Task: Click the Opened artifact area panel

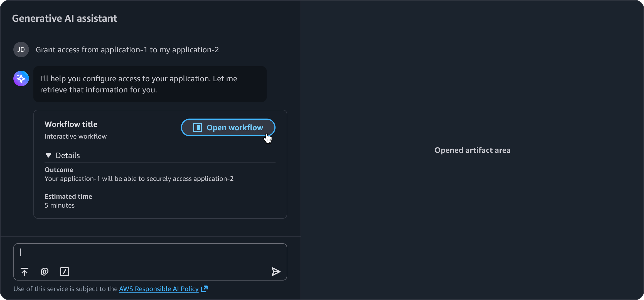Action: point(472,150)
